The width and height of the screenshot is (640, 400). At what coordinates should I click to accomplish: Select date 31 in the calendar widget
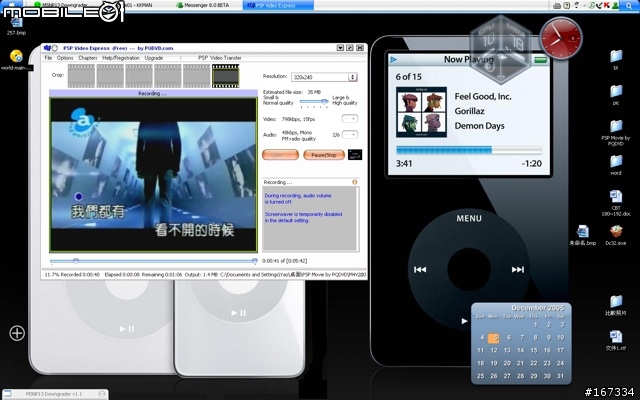pos(560,376)
